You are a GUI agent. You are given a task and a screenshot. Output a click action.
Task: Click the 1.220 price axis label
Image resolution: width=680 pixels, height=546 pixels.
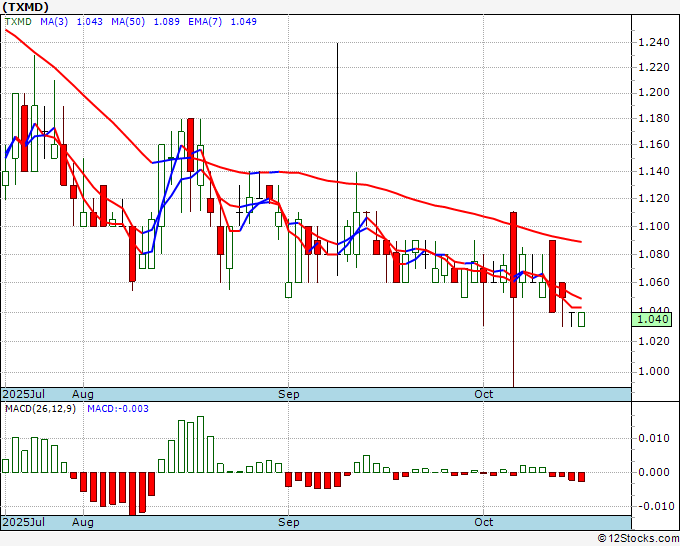point(654,67)
